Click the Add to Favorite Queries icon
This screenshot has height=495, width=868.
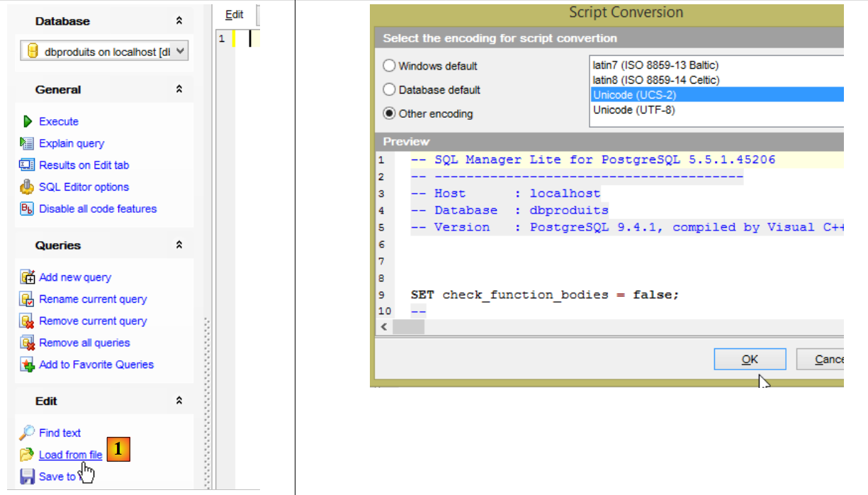click(x=28, y=365)
